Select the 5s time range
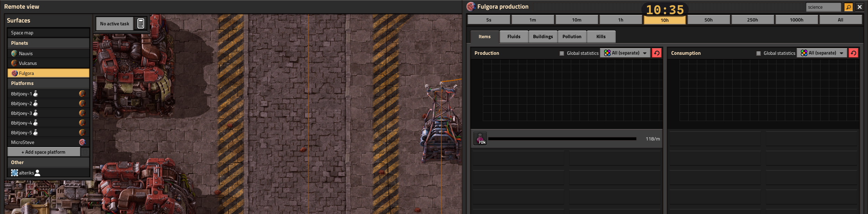Viewport: 868px width, 214px height. 489,20
